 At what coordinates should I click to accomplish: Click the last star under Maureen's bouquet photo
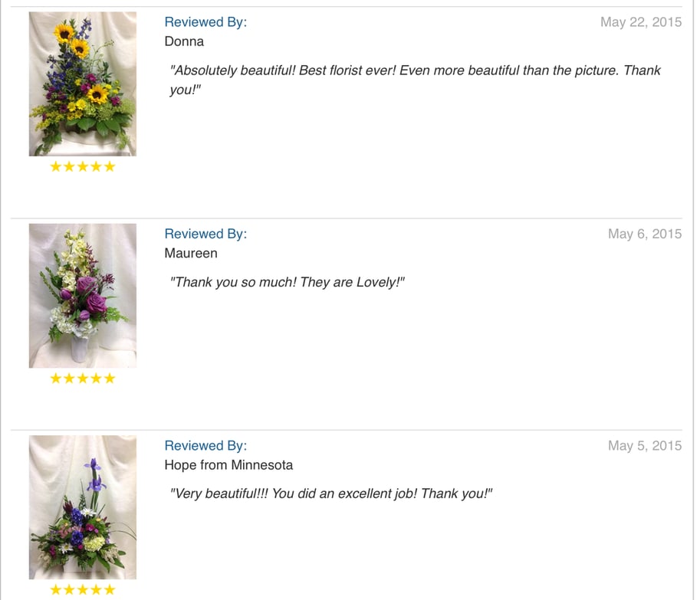pos(110,379)
